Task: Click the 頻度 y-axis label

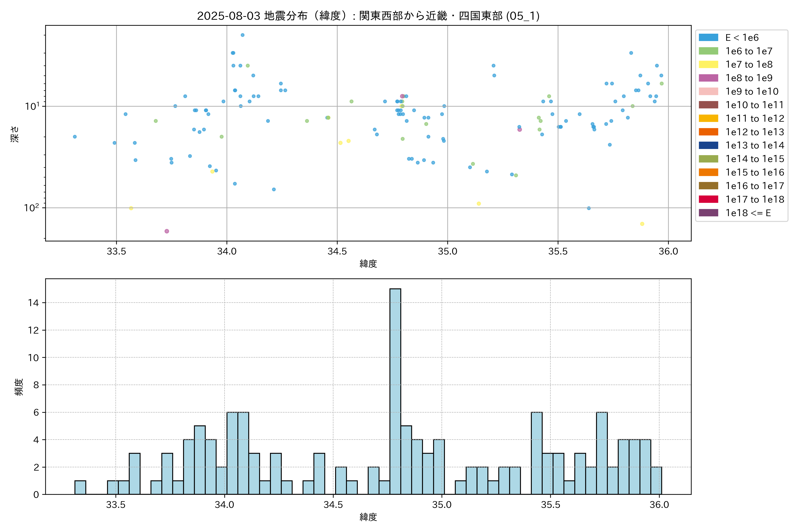Action: 19,387
